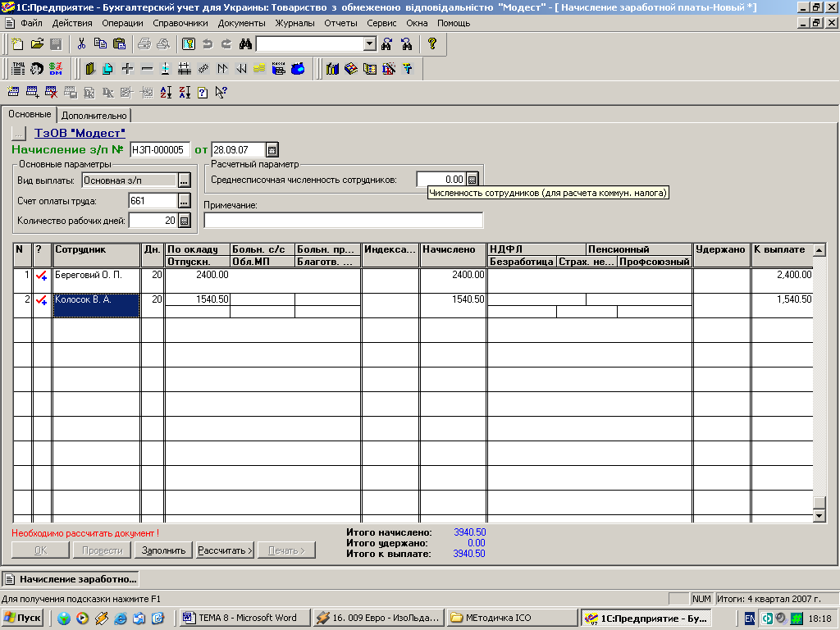
Task: Select the cell Колосок В. А.
Action: point(97,305)
